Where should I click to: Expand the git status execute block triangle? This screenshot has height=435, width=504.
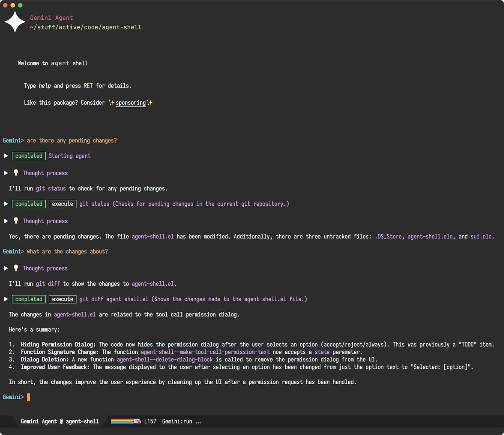click(x=6, y=204)
